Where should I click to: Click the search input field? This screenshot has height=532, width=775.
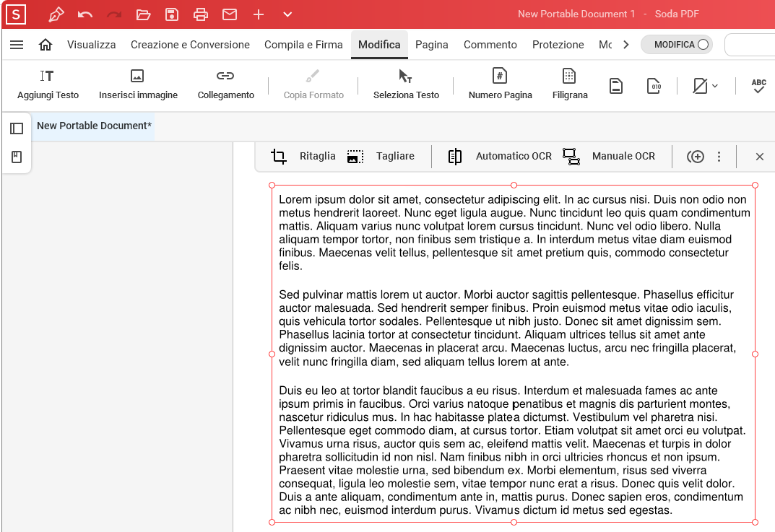pos(750,45)
